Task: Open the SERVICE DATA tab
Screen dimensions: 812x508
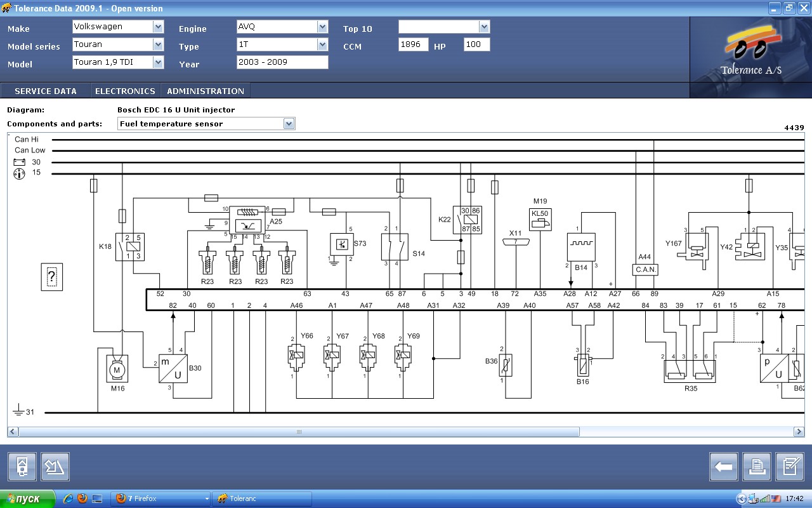Action: pyautogui.click(x=46, y=91)
